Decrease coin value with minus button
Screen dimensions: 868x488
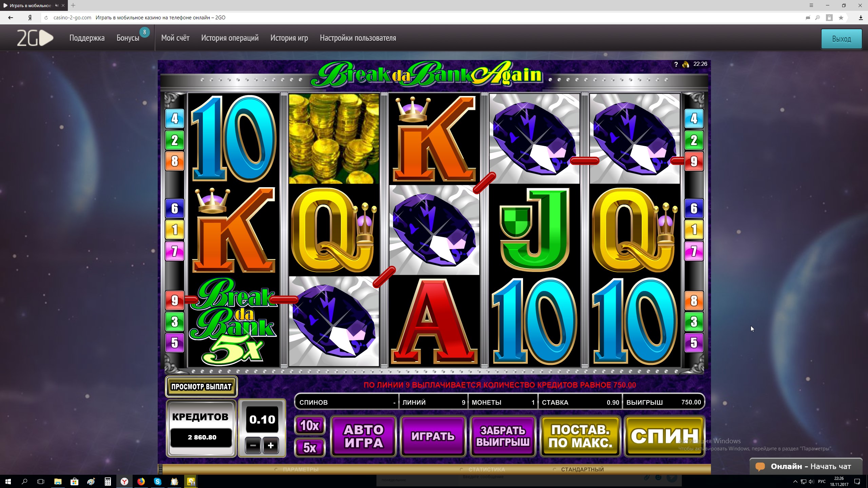(x=253, y=445)
